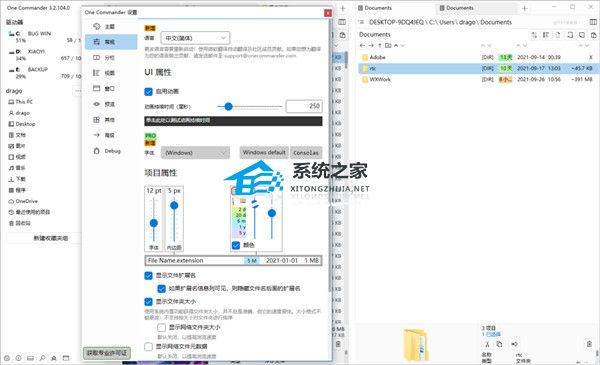Enable the show network folder size checkbox
Viewport: 600px width, 365px height.
pyautogui.click(x=161, y=328)
